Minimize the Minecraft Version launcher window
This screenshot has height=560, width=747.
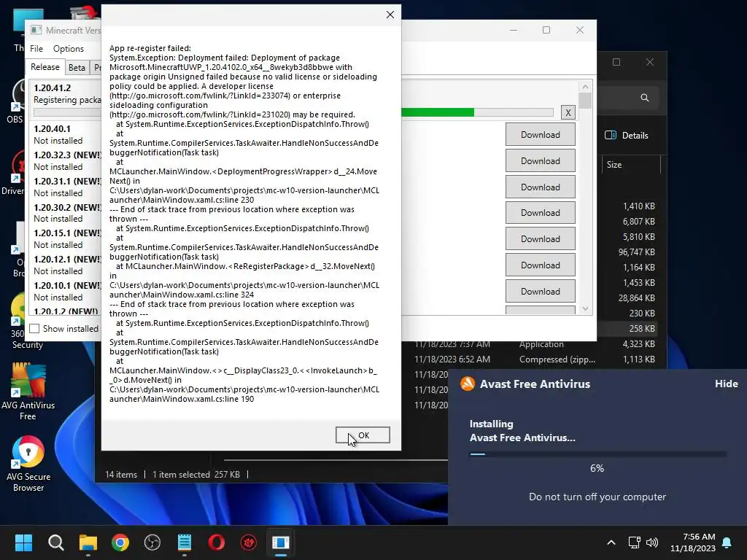[x=514, y=30]
